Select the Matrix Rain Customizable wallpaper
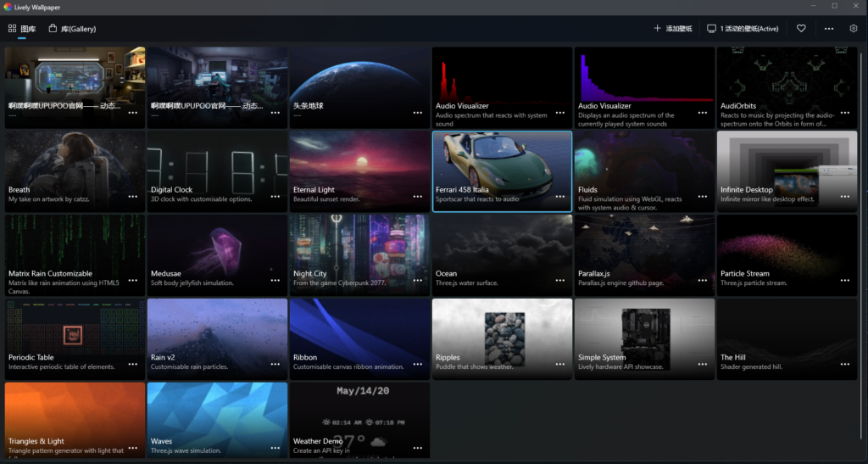 75,255
